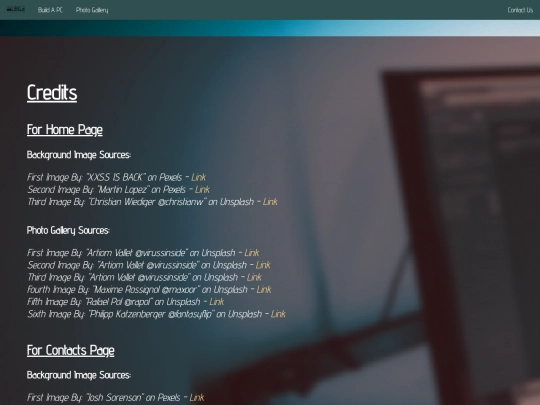Open the Link for the second Photo Gallery image
This screenshot has height=405, width=540.
pyautogui.click(x=263, y=265)
